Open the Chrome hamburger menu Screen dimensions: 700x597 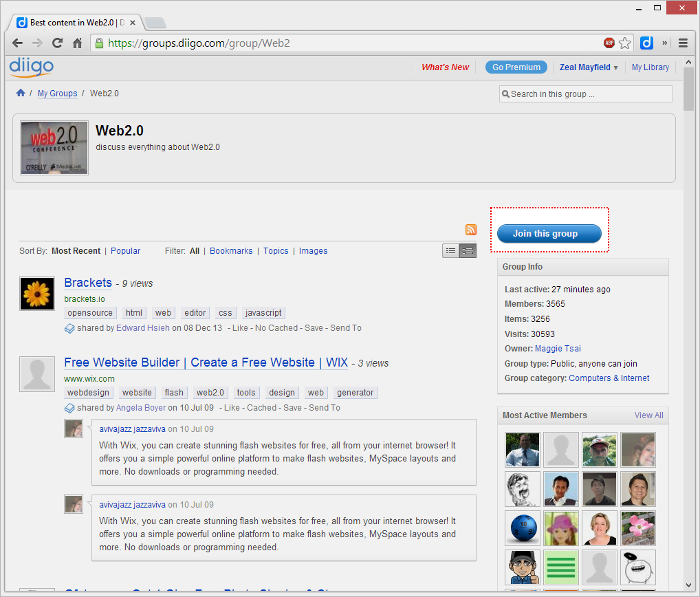tap(683, 43)
